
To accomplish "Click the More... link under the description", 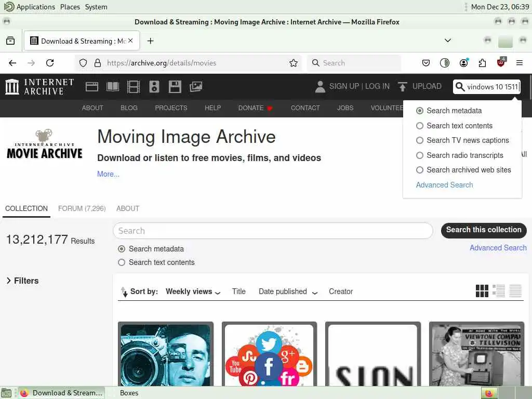I will point(108,174).
